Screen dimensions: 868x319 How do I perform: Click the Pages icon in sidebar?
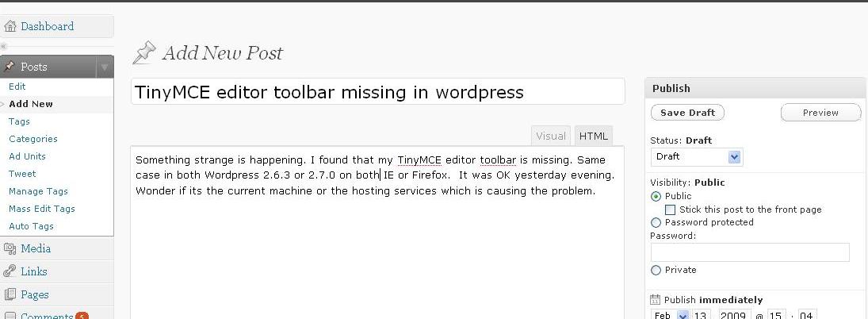pyautogui.click(x=10, y=294)
